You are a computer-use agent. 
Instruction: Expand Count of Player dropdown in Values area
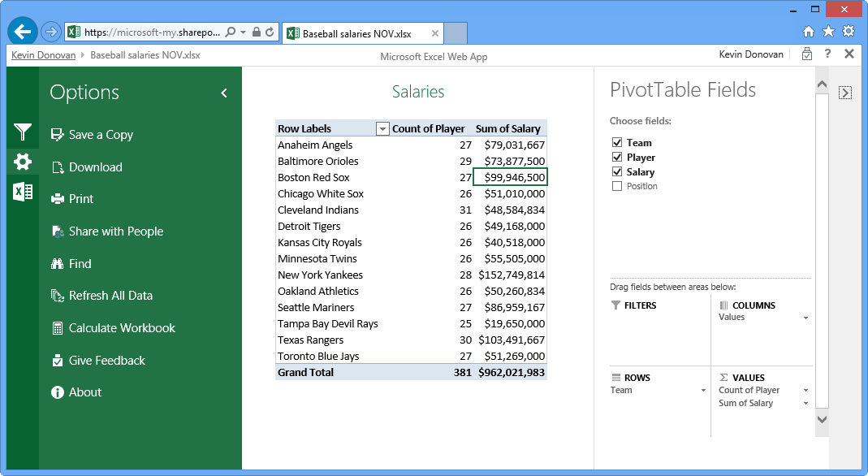click(x=805, y=391)
